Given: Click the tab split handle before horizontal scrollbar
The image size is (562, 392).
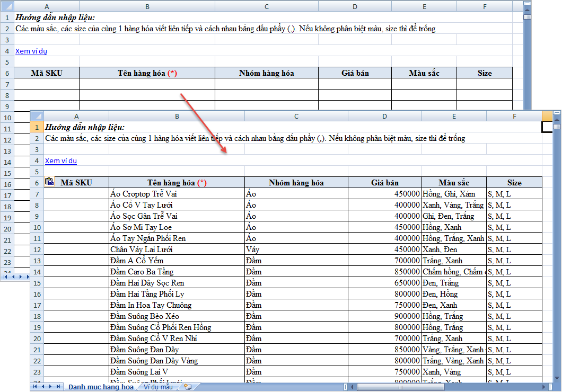Looking at the screenshot, I should click(x=346, y=387).
